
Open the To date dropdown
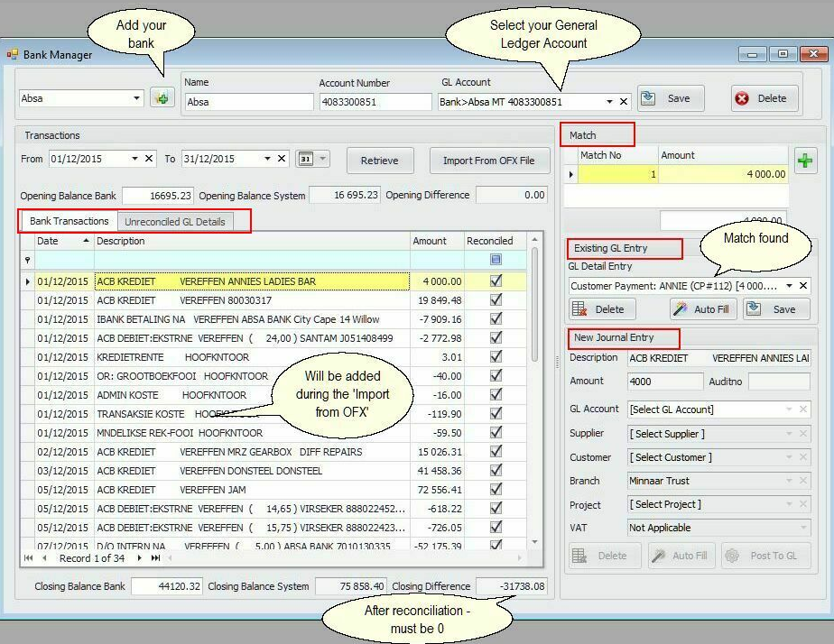tap(267, 159)
